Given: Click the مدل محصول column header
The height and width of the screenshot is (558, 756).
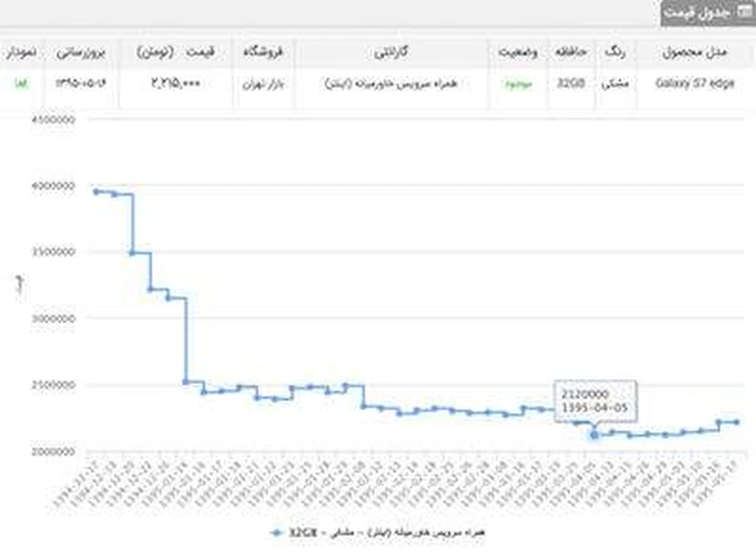Looking at the screenshot, I should [695, 52].
